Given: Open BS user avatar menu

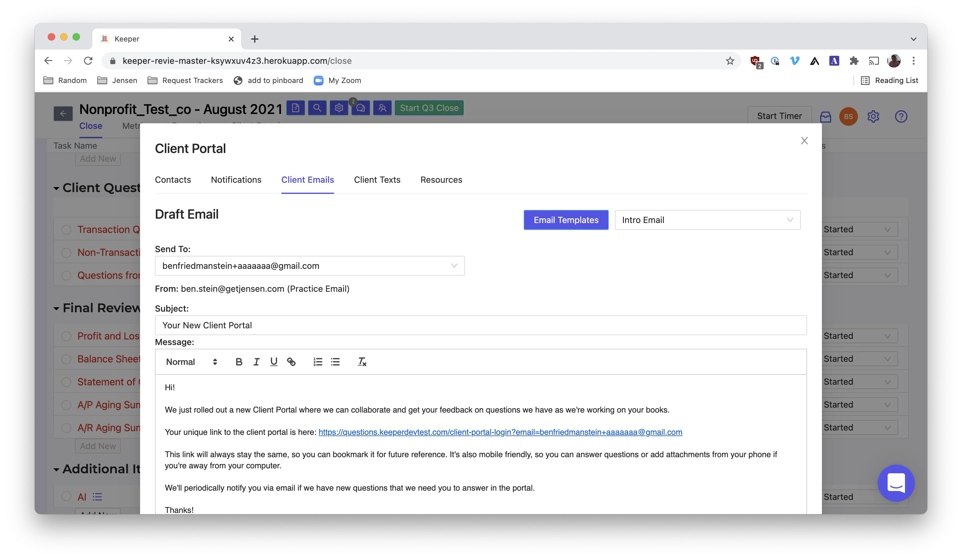Looking at the screenshot, I should point(848,116).
